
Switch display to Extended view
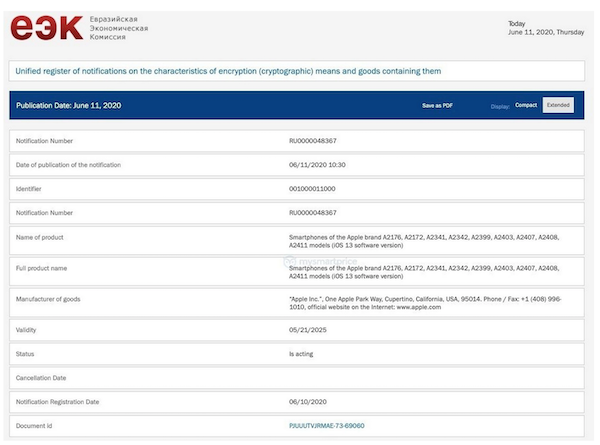click(x=557, y=105)
